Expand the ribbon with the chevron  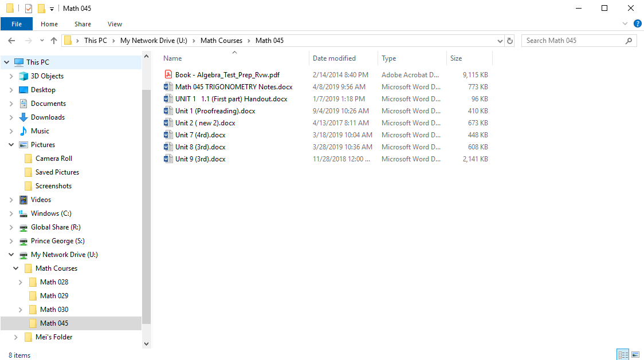(x=625, y=24)
